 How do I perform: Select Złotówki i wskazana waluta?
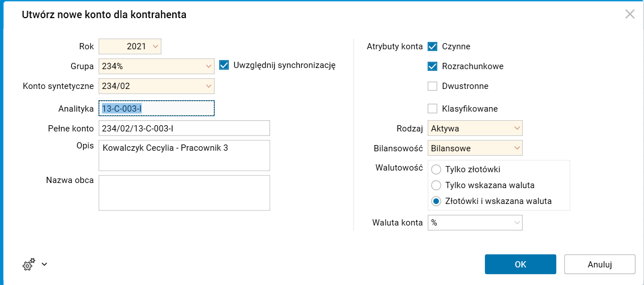pos(436,201)
